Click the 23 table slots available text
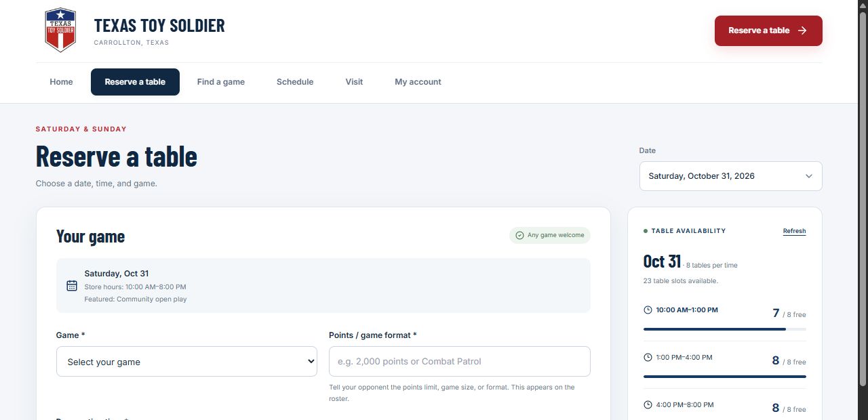Image resolution: width=868 pixels, height=420 pixels. [680, 280]
